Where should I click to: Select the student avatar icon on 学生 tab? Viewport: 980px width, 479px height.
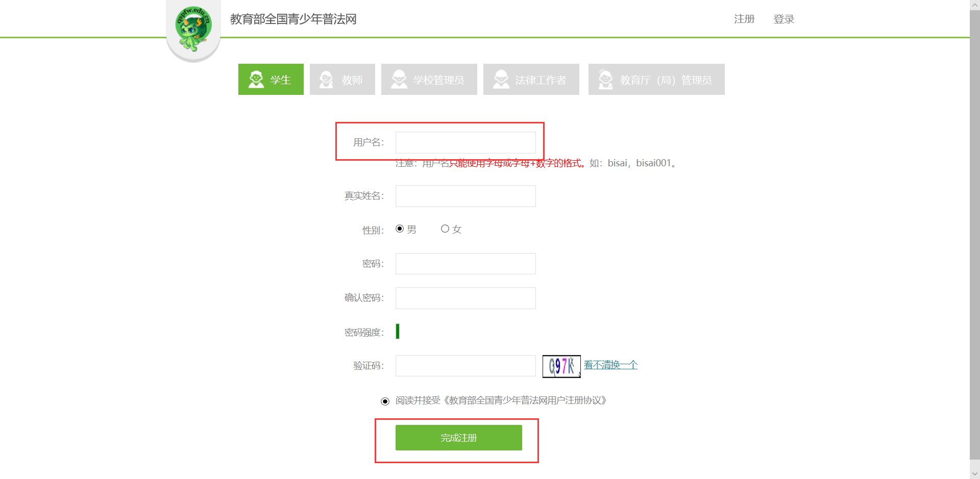[x=255, y=79]
